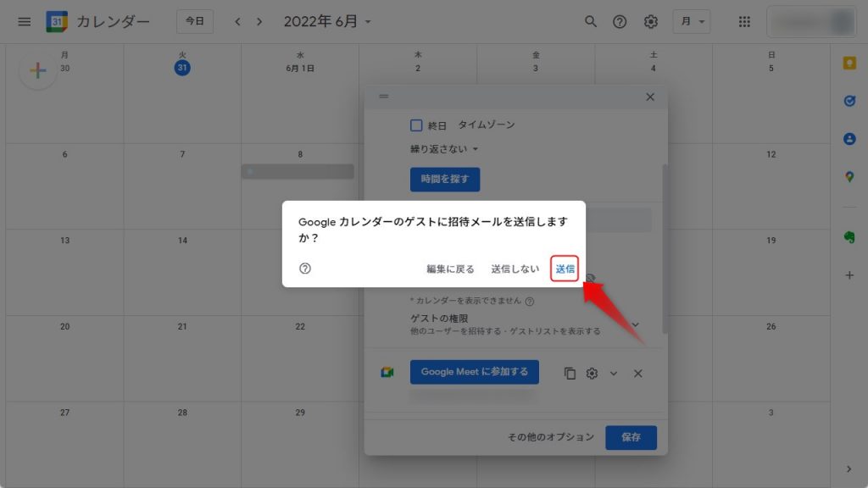Screen dimensions: 868x488
Task: Open the support help icon in header
Action: pos(620,21)
